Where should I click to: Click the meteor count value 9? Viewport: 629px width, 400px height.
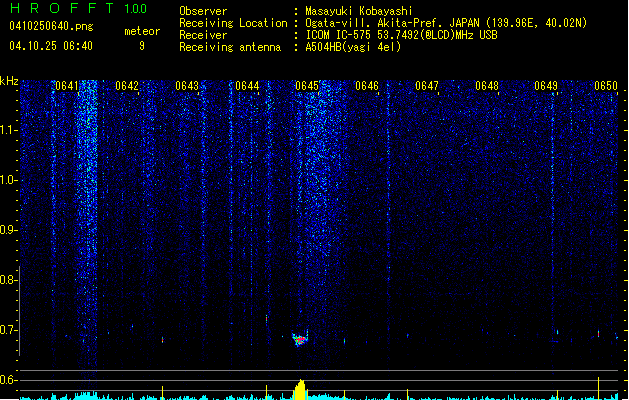(142, 46)
